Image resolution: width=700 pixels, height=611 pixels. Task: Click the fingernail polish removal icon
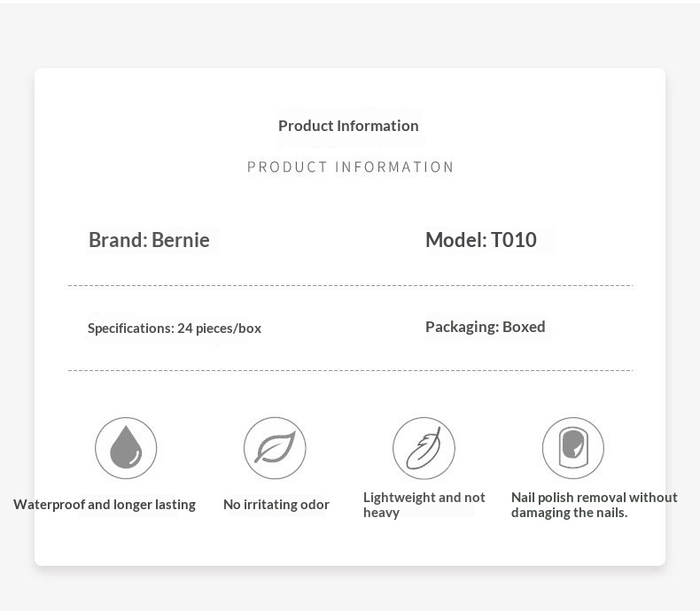point(573,448)
